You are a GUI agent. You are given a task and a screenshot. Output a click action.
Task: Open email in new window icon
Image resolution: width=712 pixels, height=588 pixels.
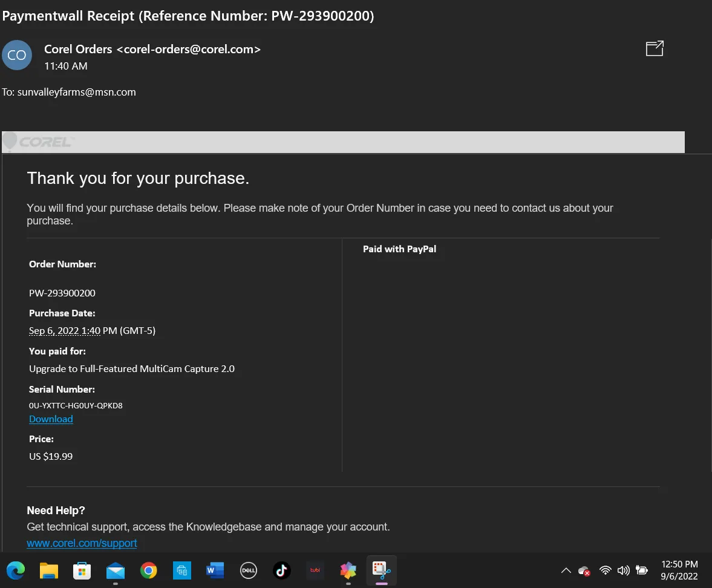click(655, 48)
